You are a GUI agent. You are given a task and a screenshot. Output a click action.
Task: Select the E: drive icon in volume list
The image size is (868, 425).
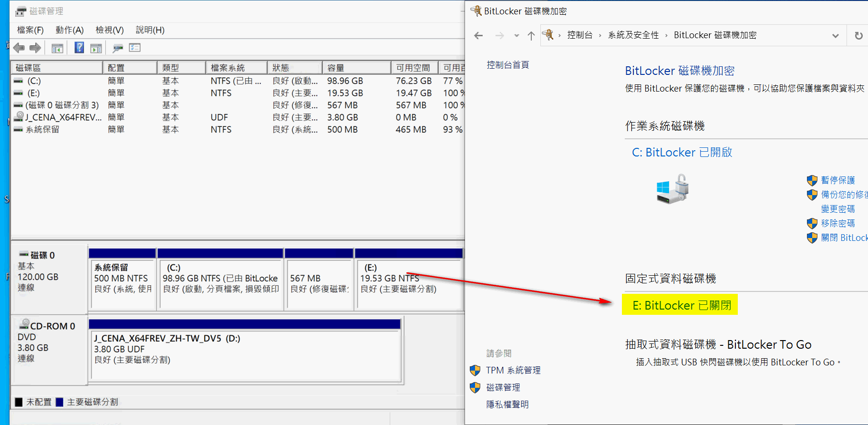pyautogui.click(x=18, y=93)
